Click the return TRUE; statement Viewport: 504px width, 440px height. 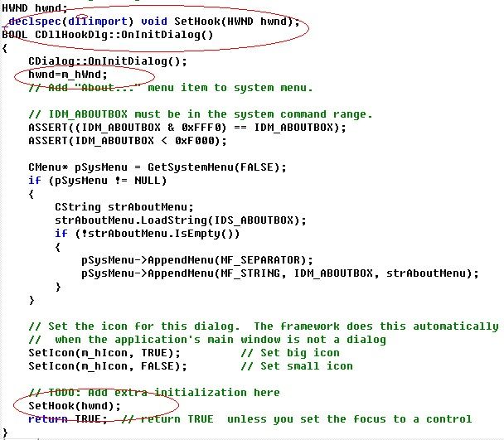tap(67, 419)
